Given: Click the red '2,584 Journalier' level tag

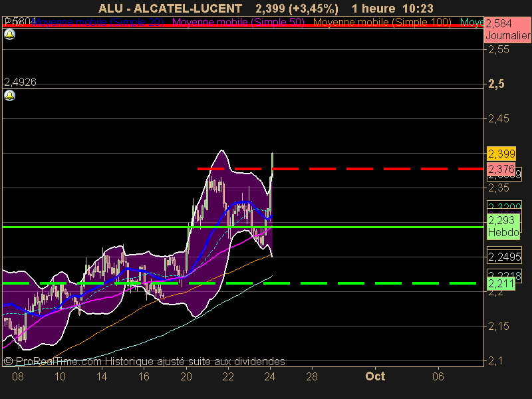Looking at the screenshot, I should click(507, 29).
